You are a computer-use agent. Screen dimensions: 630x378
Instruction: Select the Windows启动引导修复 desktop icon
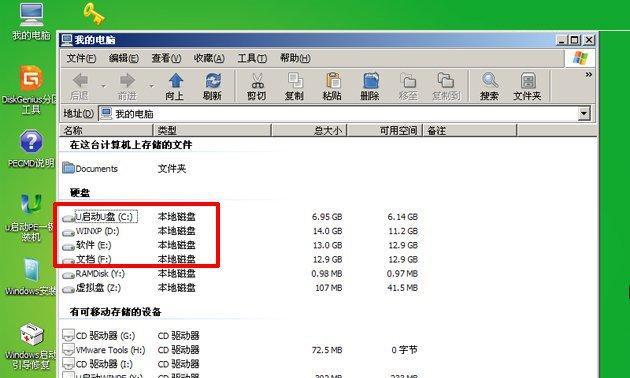31,345
